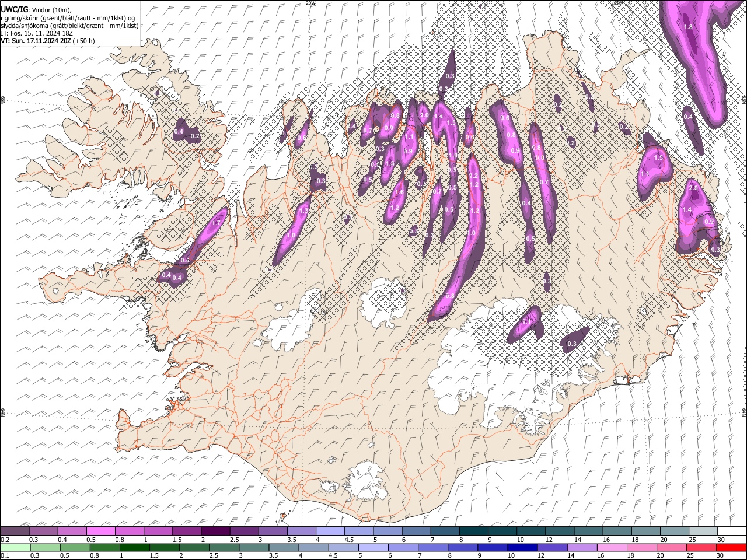This screenshot has height=560, width=747.
Task: Pick rain scale swatch between 3.5 and 4
Action: (284, 547)
